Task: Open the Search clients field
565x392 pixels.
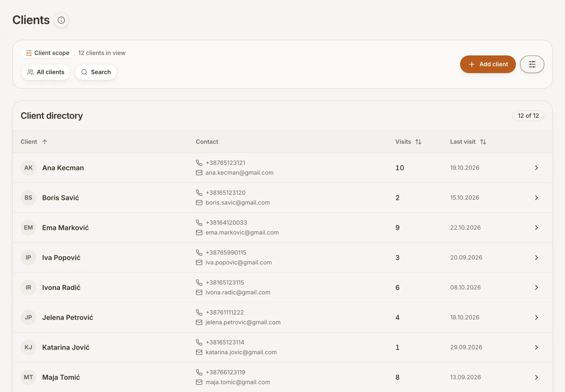Action: pyautogui.click(x=96, y=72)
